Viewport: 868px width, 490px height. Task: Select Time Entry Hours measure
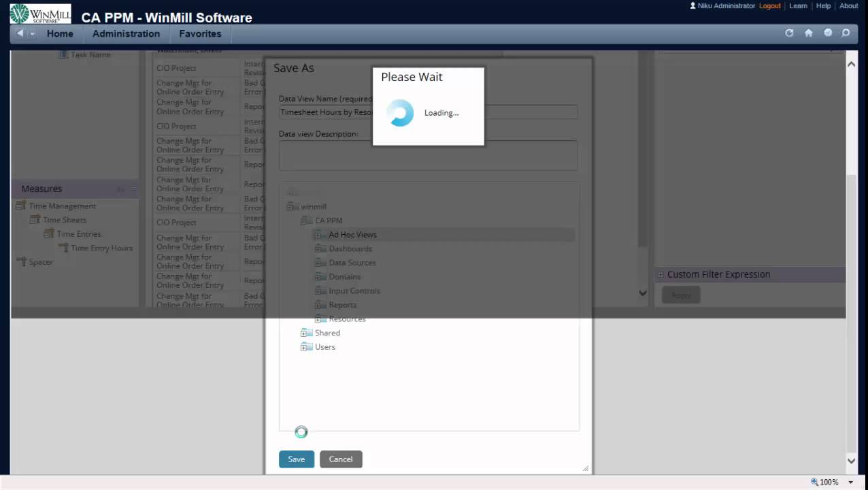click(x=102, y=248)
